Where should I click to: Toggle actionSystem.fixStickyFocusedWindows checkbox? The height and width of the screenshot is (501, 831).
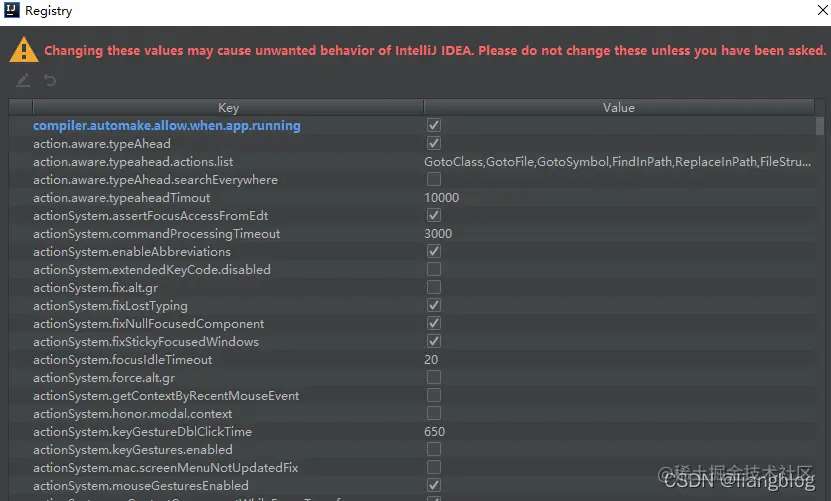(x=434, y=341)
